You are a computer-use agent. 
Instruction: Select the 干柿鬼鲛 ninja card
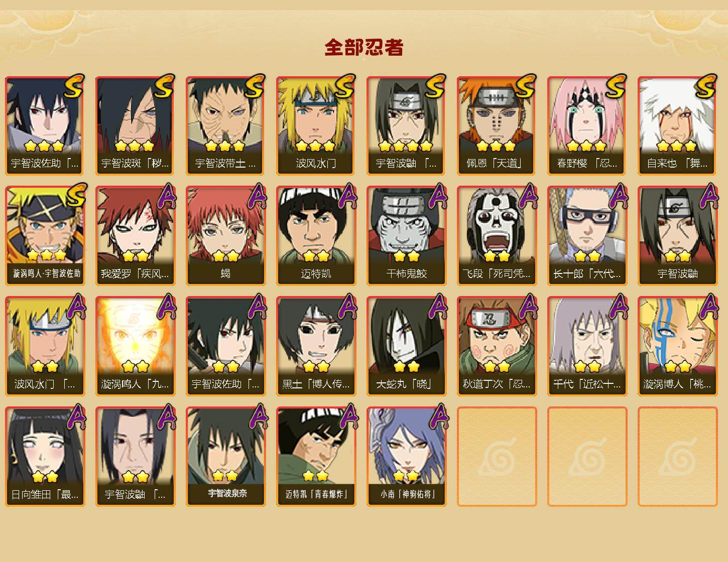point(406,236)
